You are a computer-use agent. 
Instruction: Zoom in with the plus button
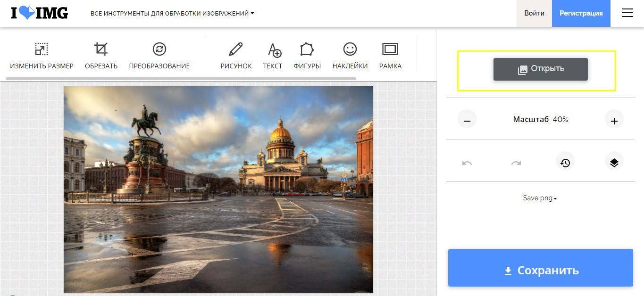(x=614, y=120)
